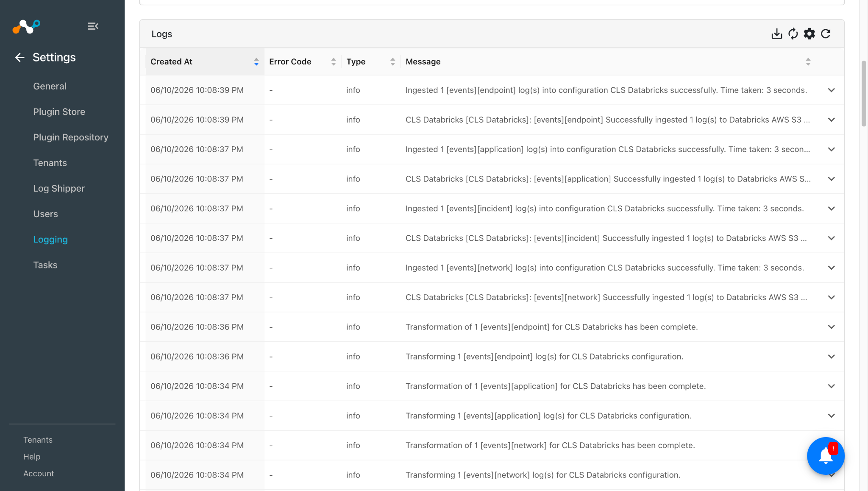Open the logs table settings gear

click(x=809, y=34)
